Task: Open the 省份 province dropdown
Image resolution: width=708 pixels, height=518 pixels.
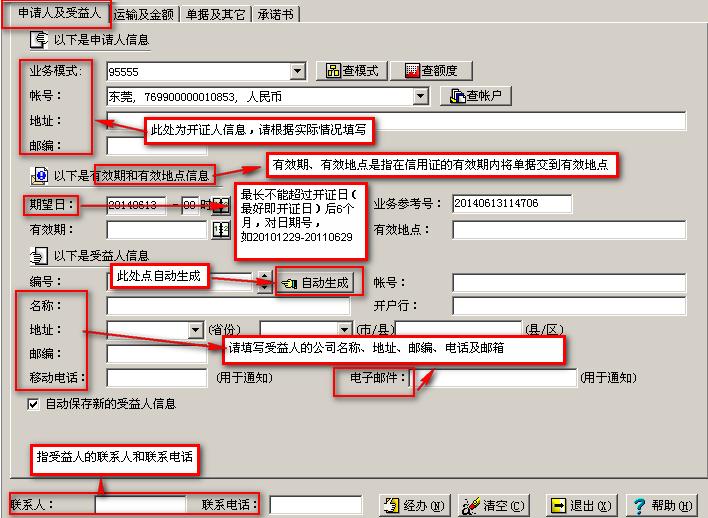Action: click(x=196, y=330)
